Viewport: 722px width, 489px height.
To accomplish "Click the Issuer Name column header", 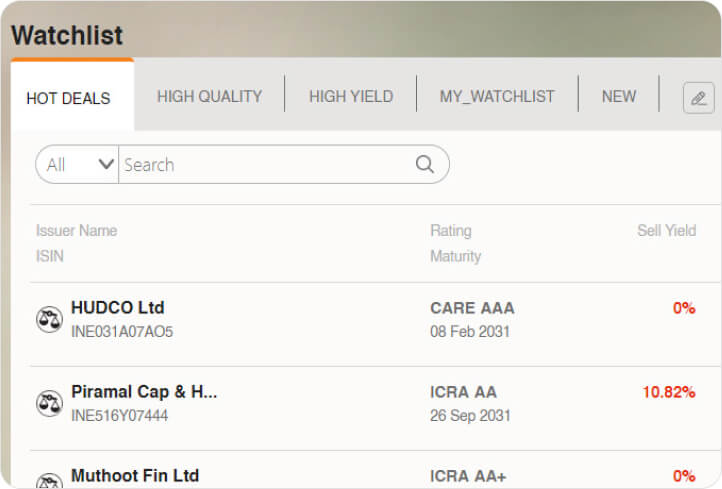I will coord(76,231).
